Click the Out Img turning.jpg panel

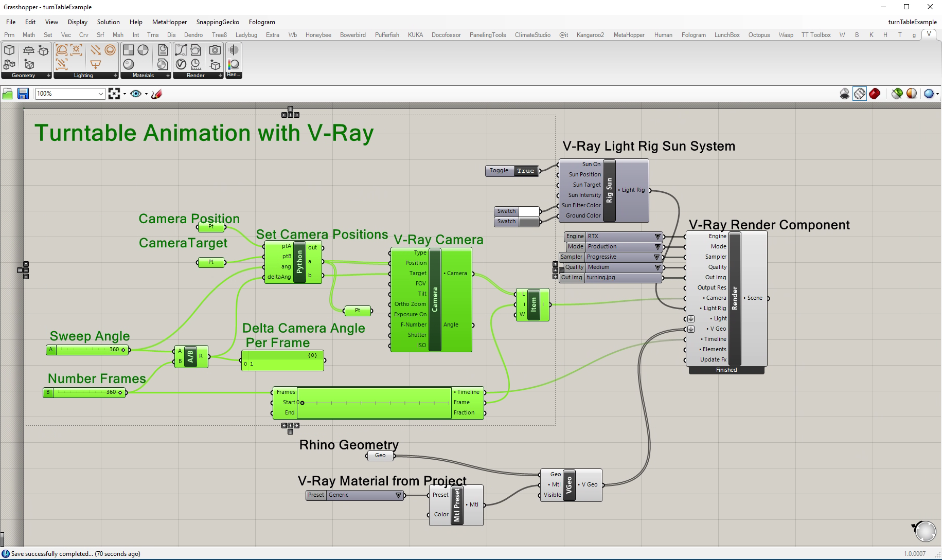[x=611, y=278]
